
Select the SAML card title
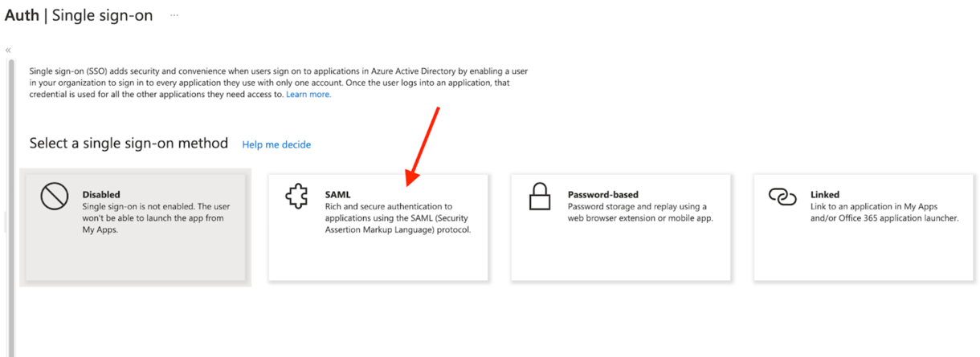[x=337, y=194]
